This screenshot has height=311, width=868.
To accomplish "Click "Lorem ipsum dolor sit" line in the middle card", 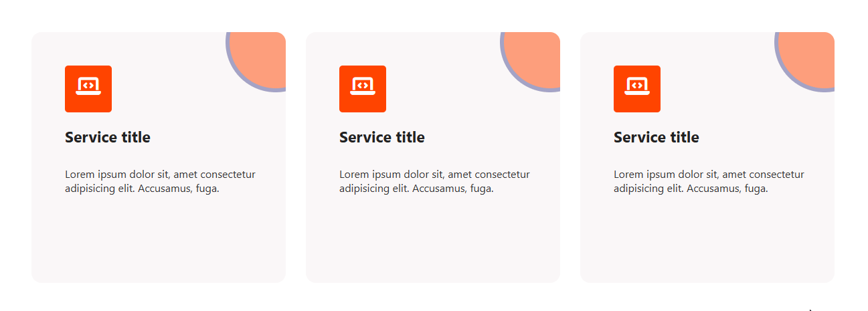I will point(434,175).
